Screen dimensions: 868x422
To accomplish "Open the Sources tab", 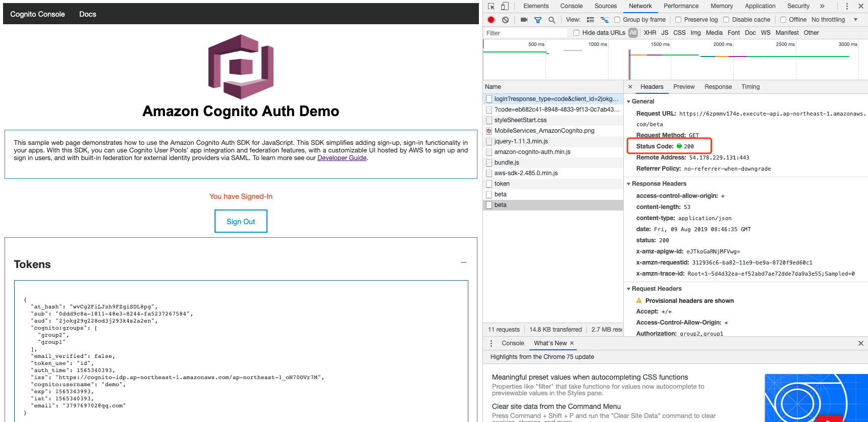I will point(606,6).
